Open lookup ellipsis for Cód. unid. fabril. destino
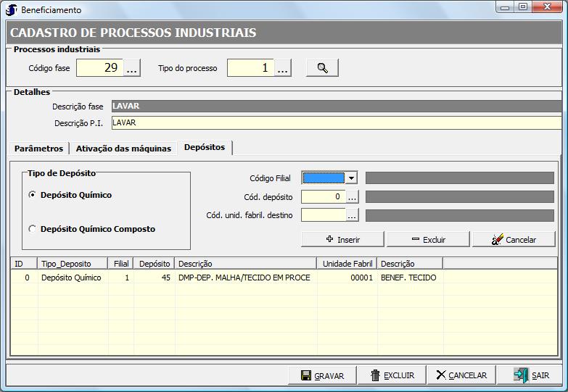The image size is (568, 392). coord(352,215)
